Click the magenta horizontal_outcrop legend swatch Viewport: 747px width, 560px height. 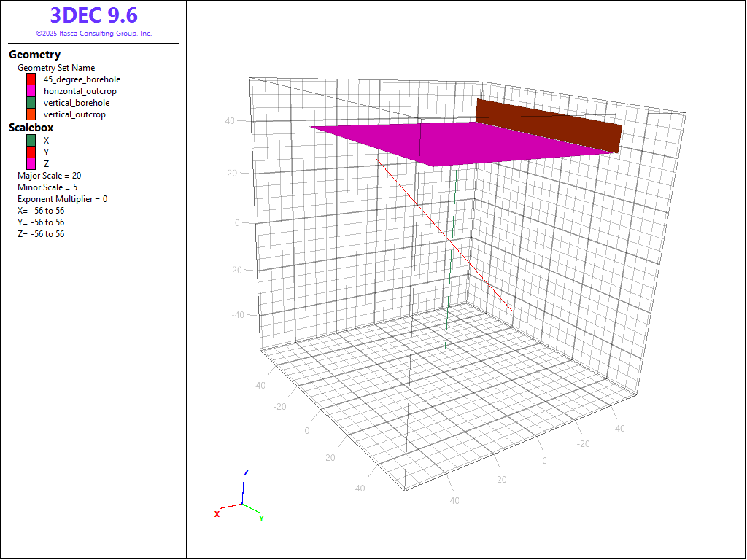pyautogui.click(x=31, y=91)
